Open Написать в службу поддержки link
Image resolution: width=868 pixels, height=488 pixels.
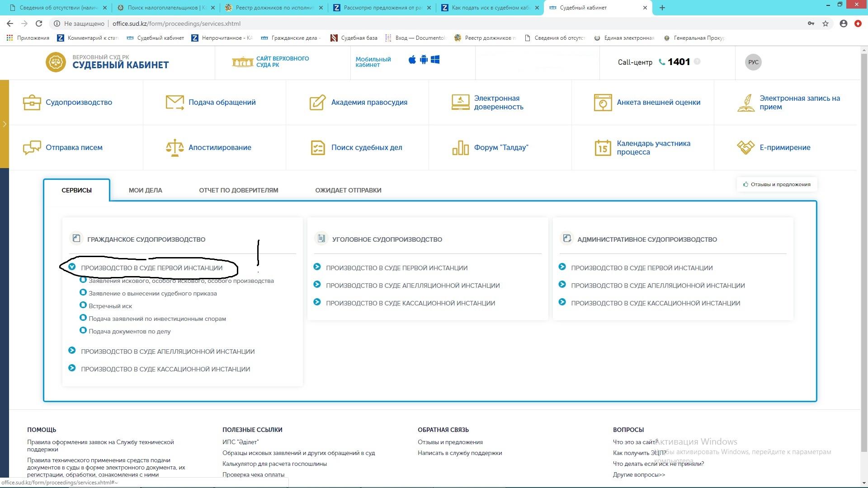tap(460, 453)
